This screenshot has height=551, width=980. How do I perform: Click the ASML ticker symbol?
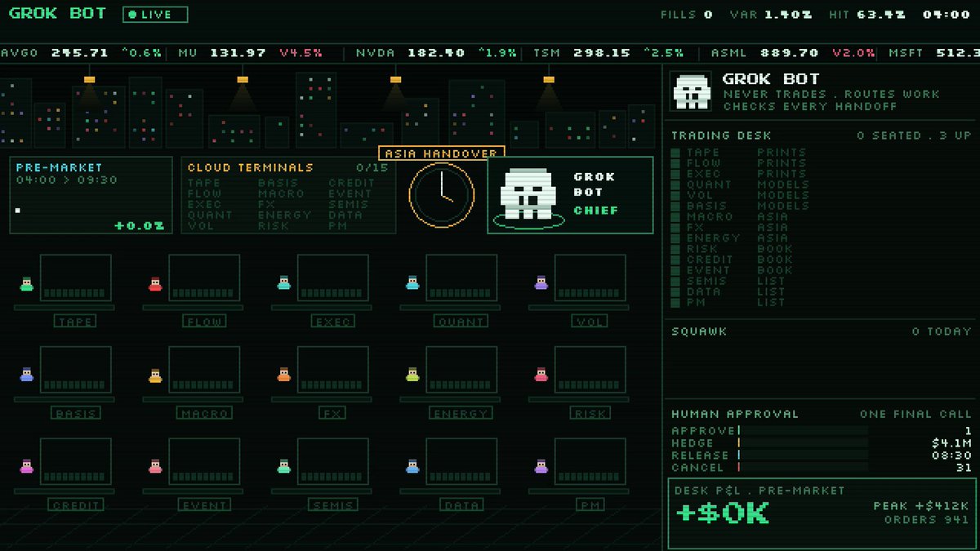click(729, 53)
